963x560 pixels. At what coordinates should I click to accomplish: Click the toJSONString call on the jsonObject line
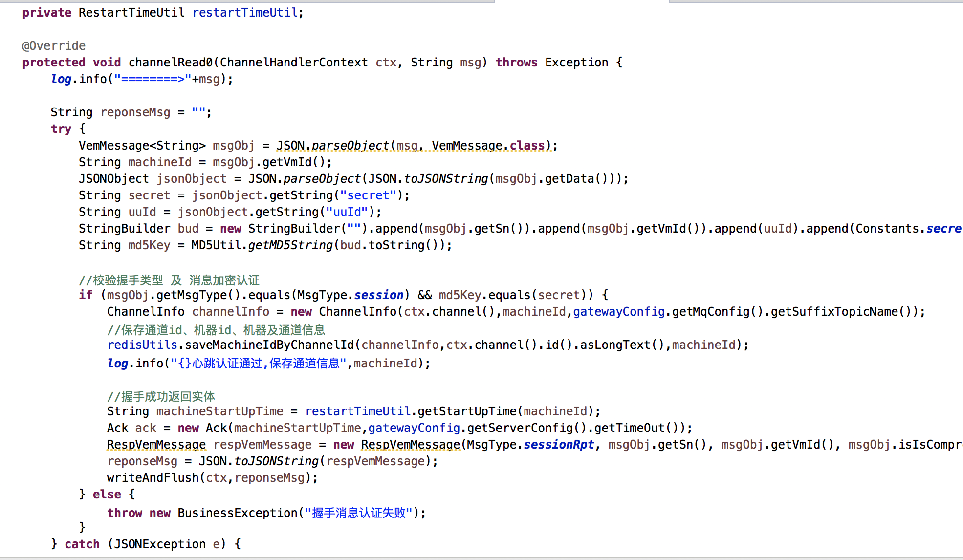click(x=445, y=179)
